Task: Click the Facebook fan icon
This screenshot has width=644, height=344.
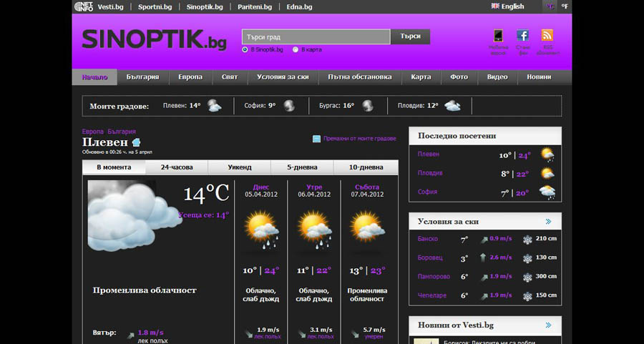Action: point(522,35)
